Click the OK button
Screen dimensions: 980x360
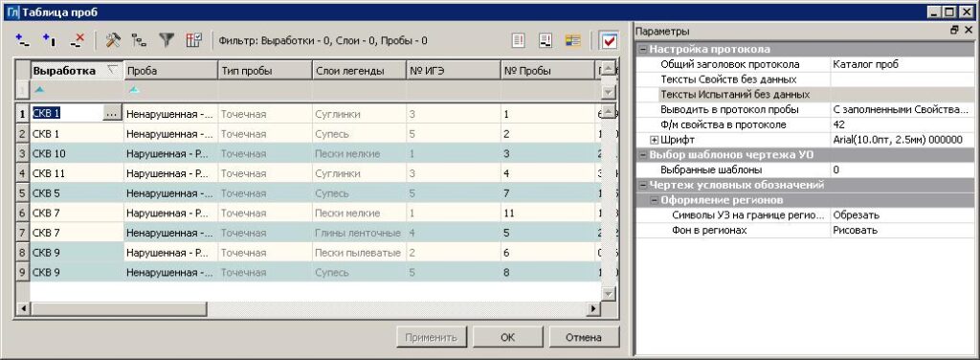[x=507, y=337]
